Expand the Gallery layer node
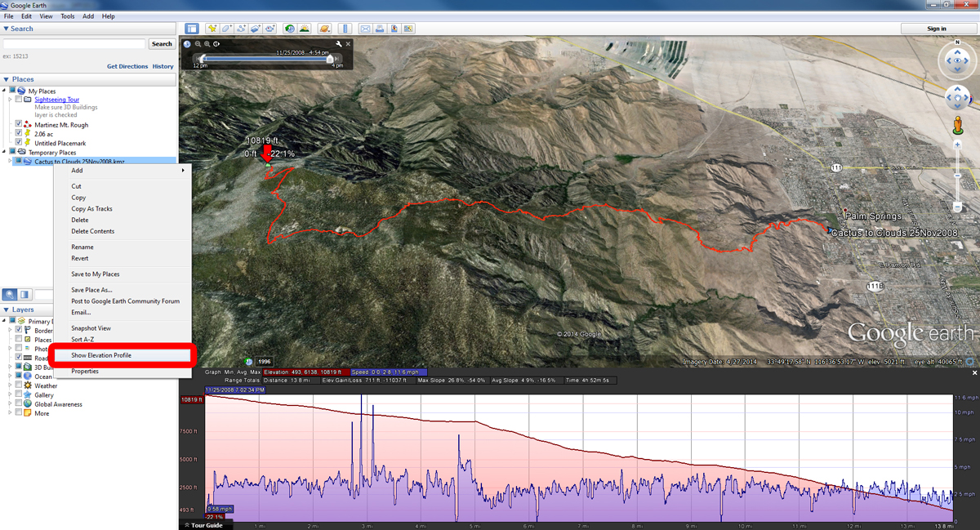 (10, 394)
